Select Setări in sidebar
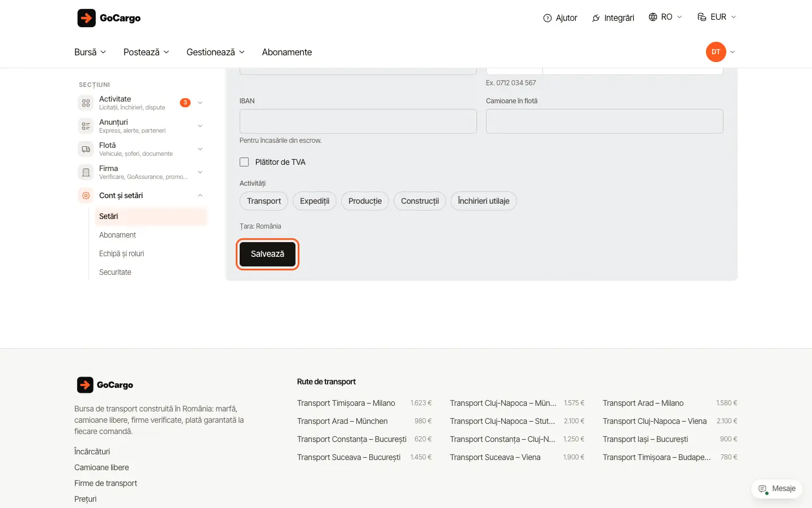Image resolution: width=812 pixels, height=508 pixels. pos(151,216)
